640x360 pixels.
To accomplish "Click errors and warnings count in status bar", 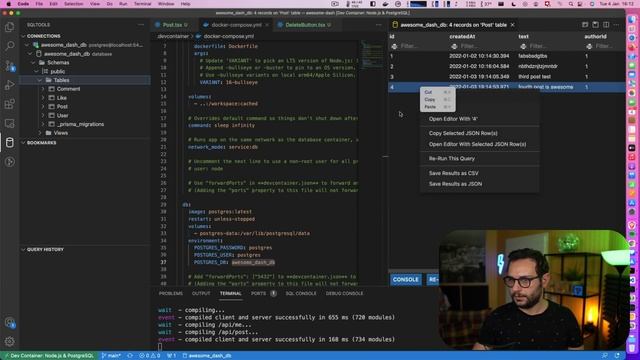I will tap(149, 356).
